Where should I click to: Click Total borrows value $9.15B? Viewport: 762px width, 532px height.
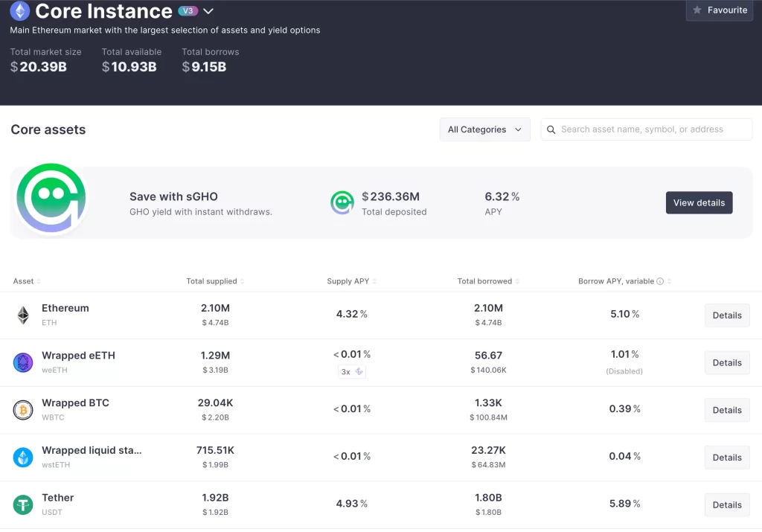point(204,66)
